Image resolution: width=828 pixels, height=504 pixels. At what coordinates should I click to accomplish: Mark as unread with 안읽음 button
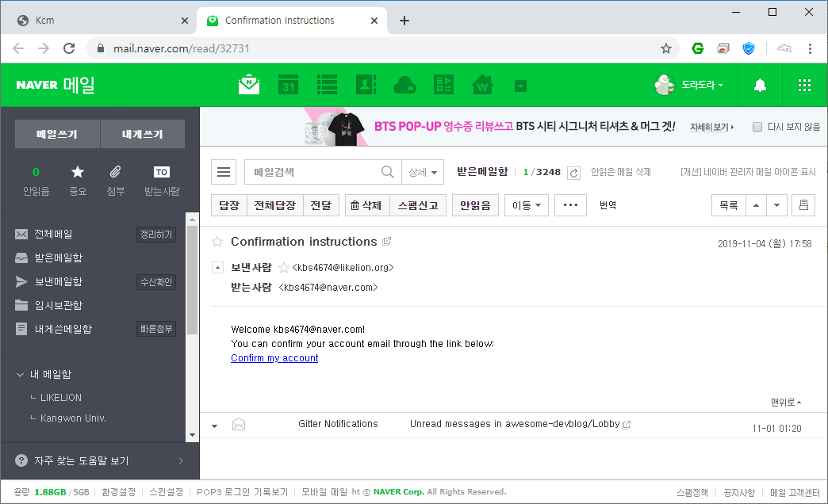pyautogui.click(x=475, y=205)
